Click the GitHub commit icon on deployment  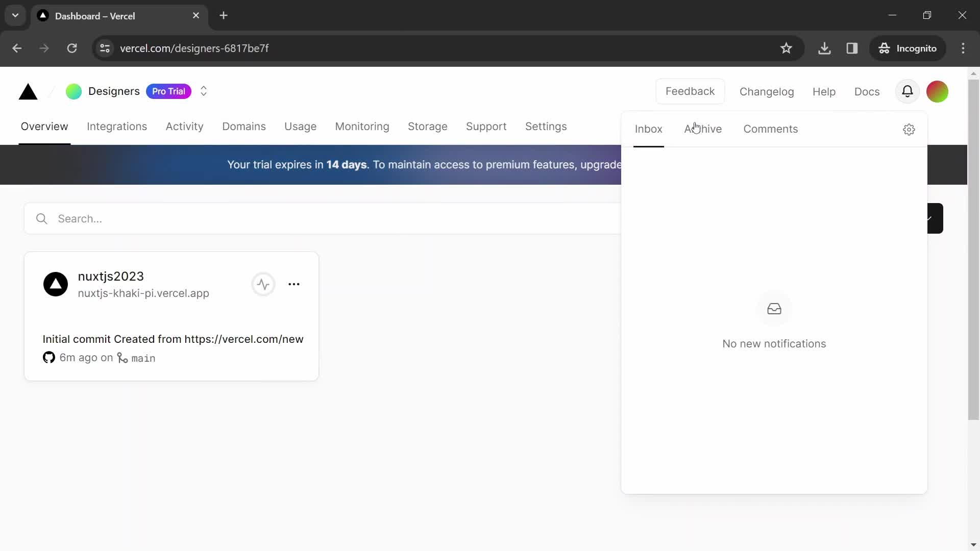coord(48,357)
